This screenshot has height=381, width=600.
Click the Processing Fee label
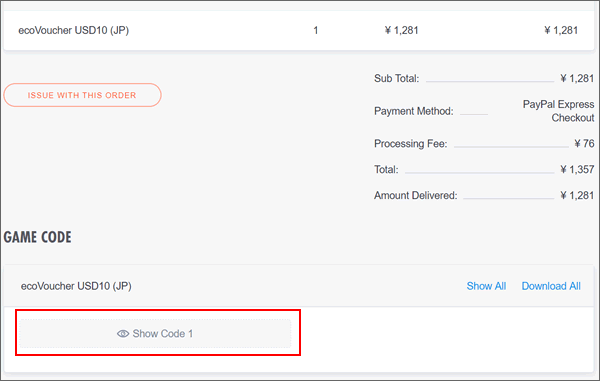coord(411,143)
